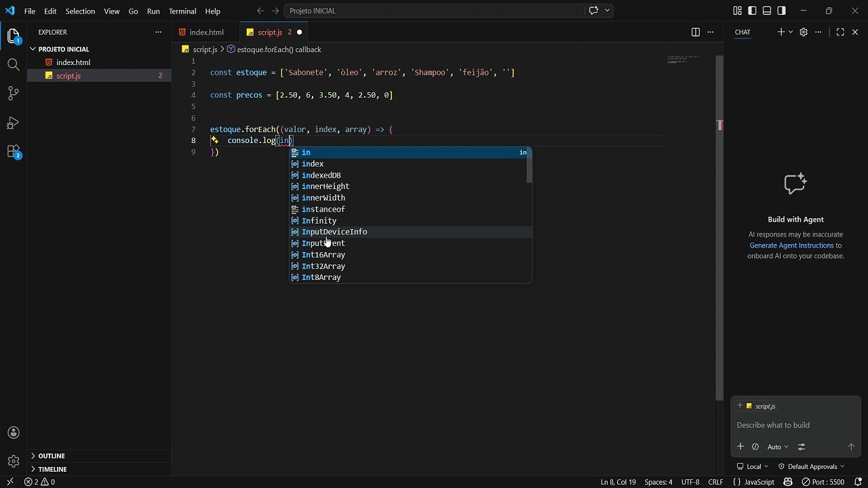Add context with the chat plus button

[741, 447]
